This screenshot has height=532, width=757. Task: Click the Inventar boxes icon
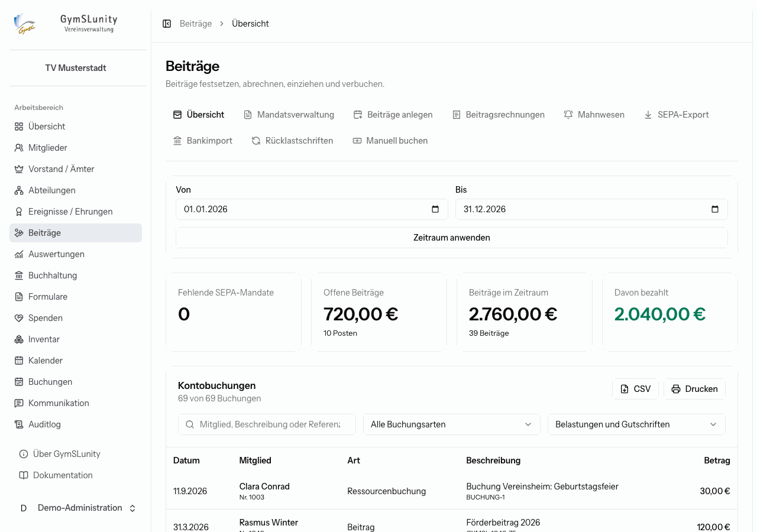click(19, 339)
